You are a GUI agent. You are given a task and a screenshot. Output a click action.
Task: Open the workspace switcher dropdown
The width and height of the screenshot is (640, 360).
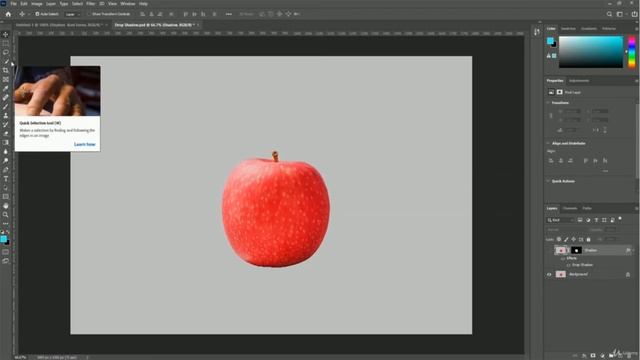(621, 14)
